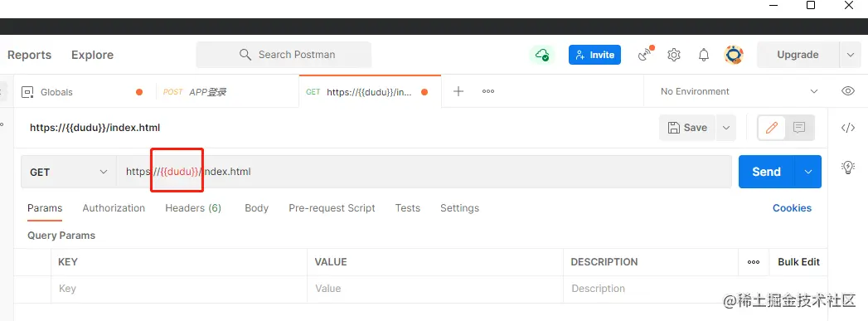Click the Invite button
Image resolution: width=868 pixels, height=321 pixels.
point(594,55)
